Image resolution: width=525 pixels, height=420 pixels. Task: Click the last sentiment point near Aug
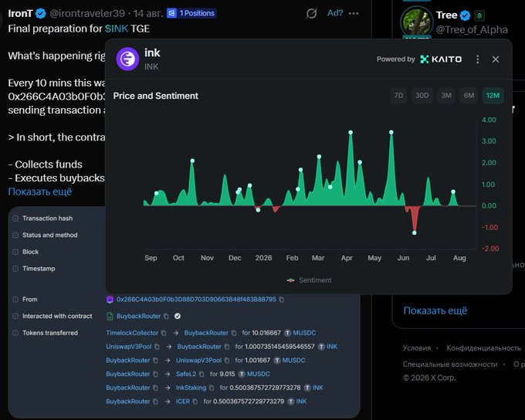tap(453, 192)
